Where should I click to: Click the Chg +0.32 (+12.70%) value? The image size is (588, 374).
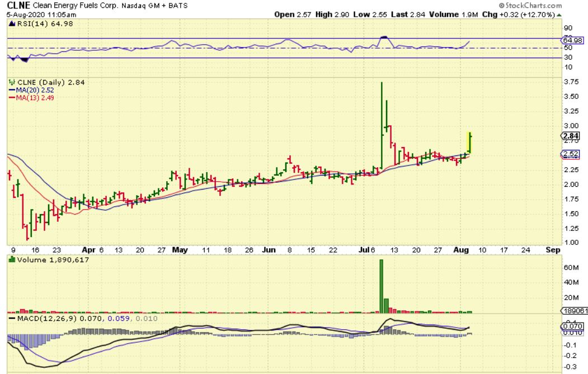click(x=518, y=15)
